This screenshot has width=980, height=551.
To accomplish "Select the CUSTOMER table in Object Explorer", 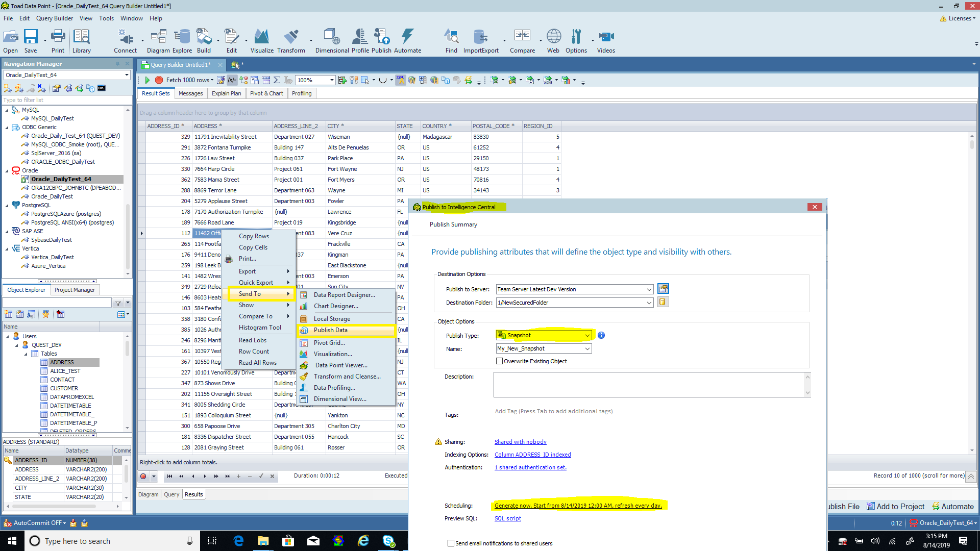I will (64, 388).
